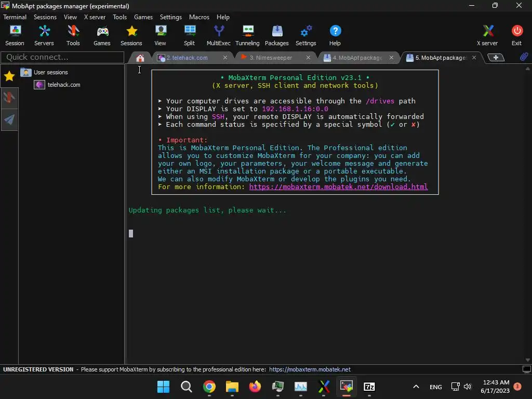Select User sessions folder in tree
The image size is (532, 399).
click(51, 72)
